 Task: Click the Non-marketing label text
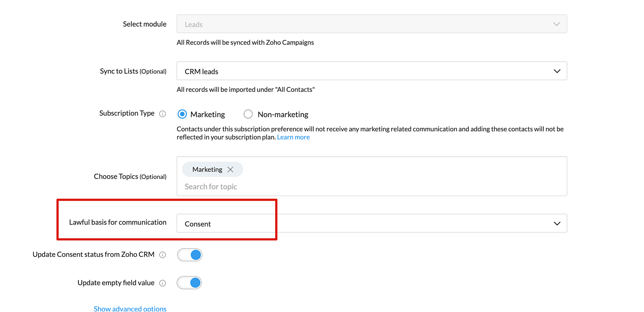tap(283, 114)
